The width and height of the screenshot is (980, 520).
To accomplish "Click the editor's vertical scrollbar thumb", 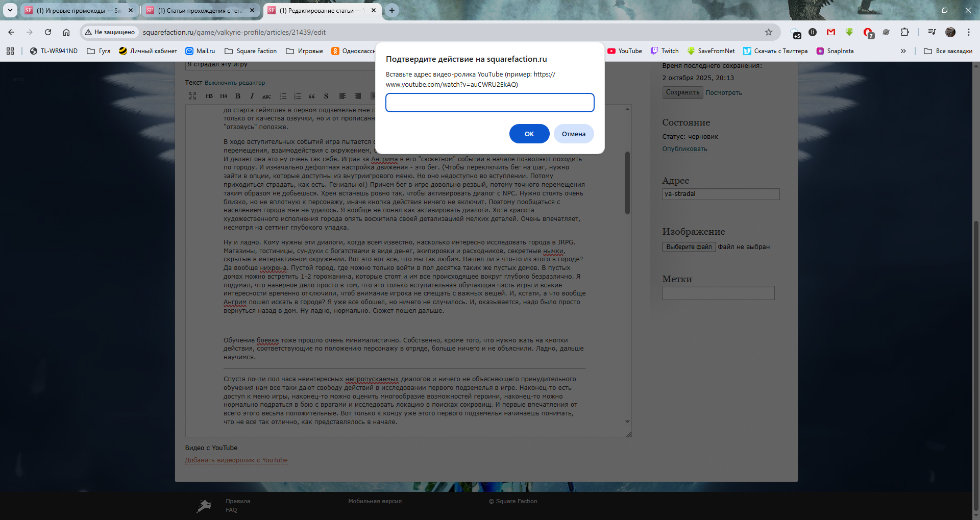I will [x=627, y=183].
